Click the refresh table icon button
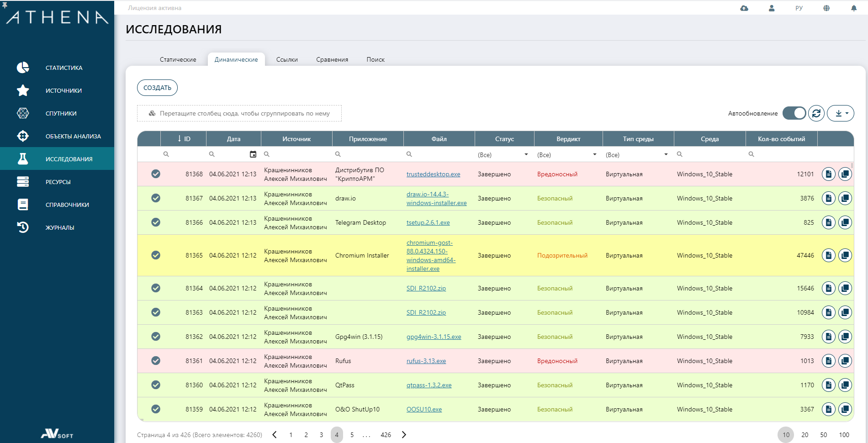868x443 pixels. 816,113
